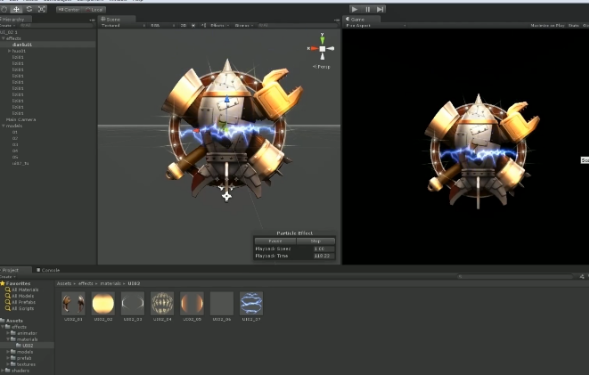Toggle Maximize on Play
Screen dimensions: 589x375
coord(547,26)
